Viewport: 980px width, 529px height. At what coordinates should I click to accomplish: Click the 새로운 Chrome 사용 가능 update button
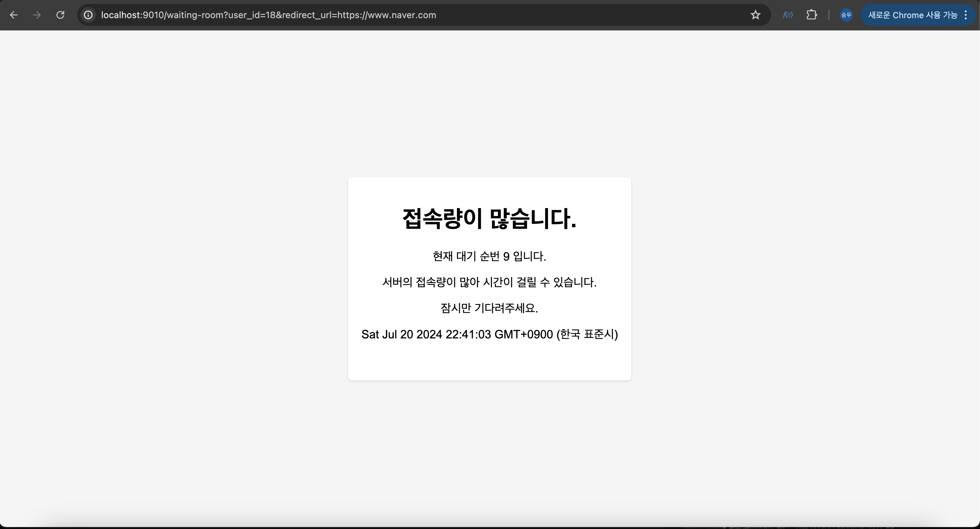point(912,15)
